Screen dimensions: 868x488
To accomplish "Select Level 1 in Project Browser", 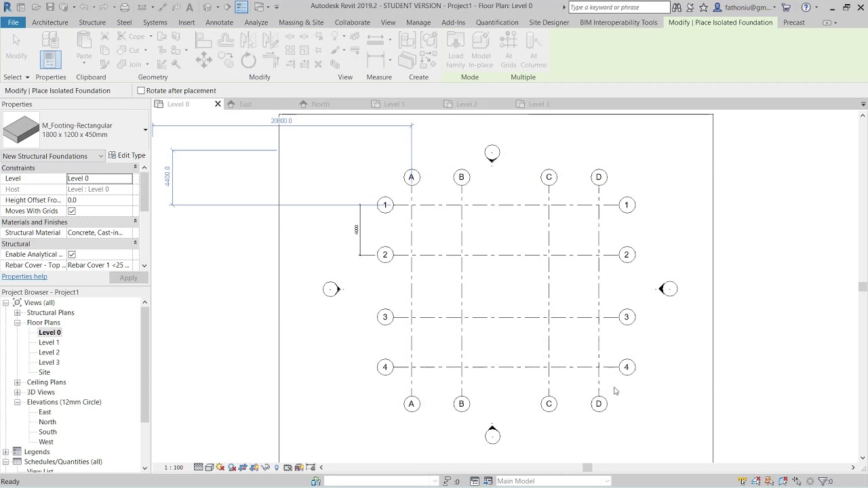I will coord(49,342).
